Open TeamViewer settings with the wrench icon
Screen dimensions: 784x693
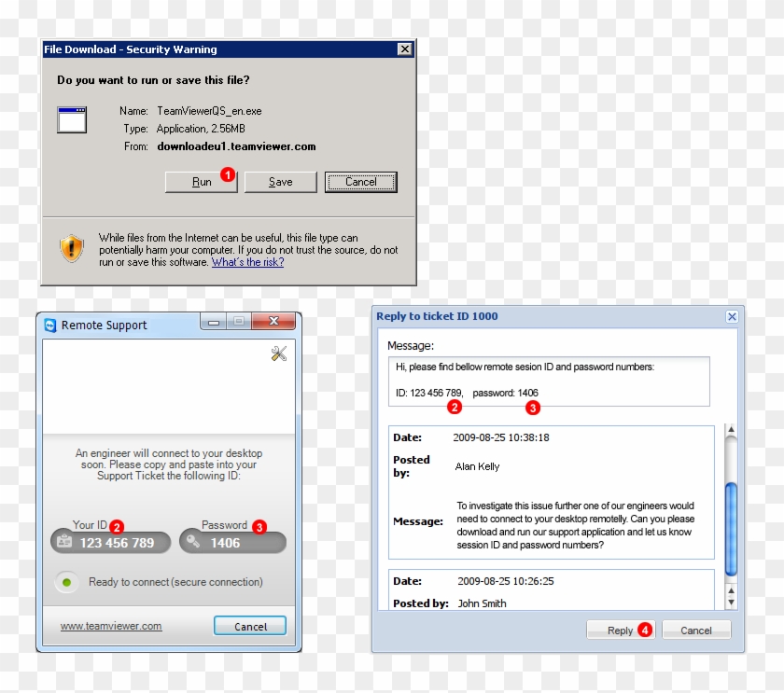278,354
